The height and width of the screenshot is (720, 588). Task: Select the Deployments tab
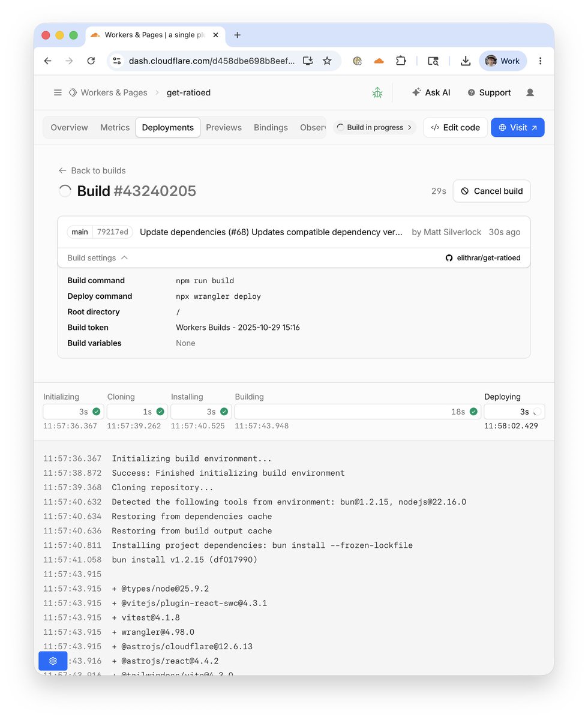tap(168, 127)
